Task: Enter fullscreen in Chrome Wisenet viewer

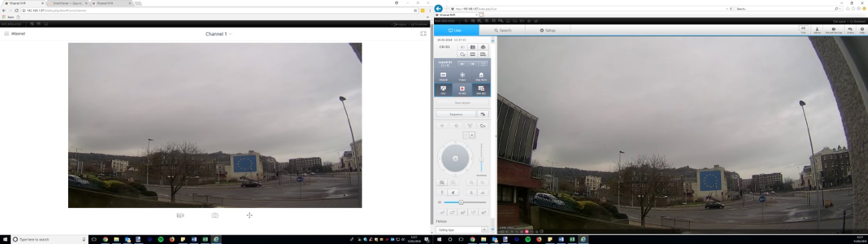Action: [x=423, y=33]
